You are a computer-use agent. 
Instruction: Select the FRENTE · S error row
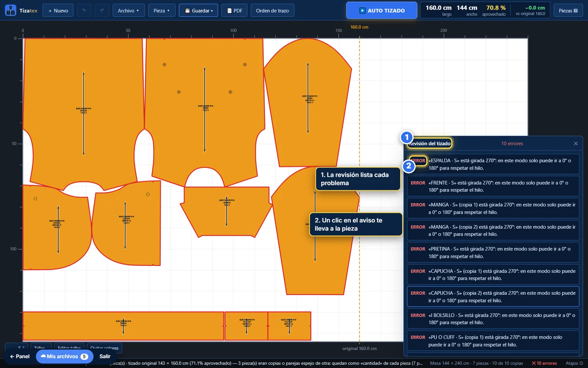(493, 186)
